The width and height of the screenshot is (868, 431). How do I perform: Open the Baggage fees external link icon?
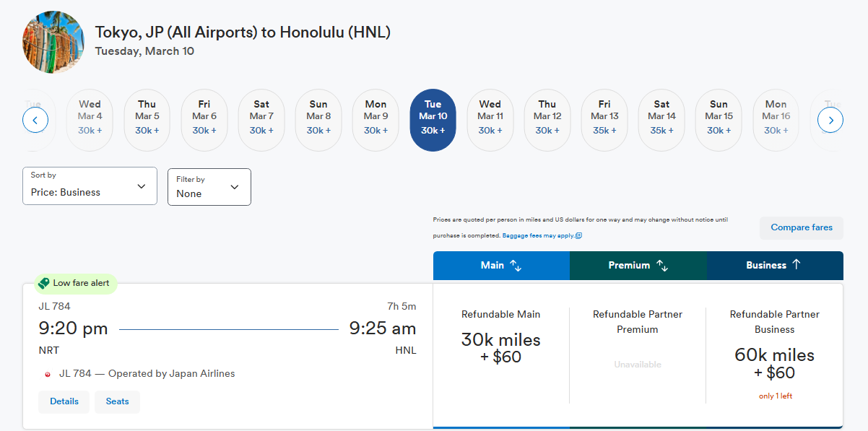point(579,236)
